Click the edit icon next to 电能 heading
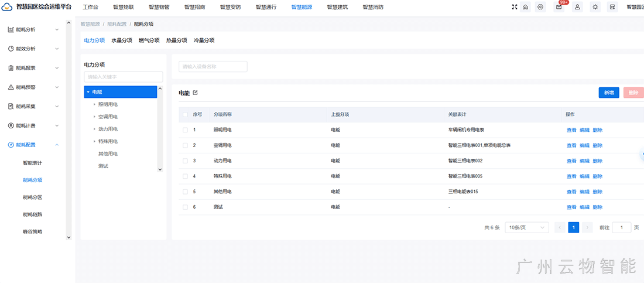 click(196, 93)
